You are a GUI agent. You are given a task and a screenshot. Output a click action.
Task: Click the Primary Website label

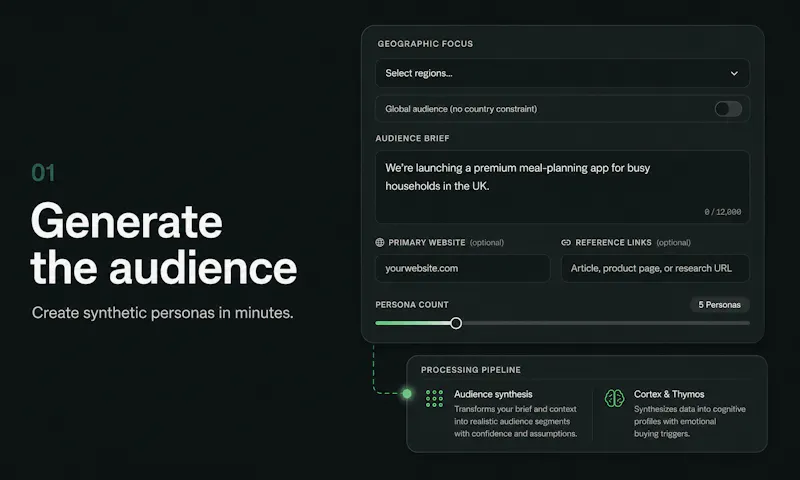point(427,242)
